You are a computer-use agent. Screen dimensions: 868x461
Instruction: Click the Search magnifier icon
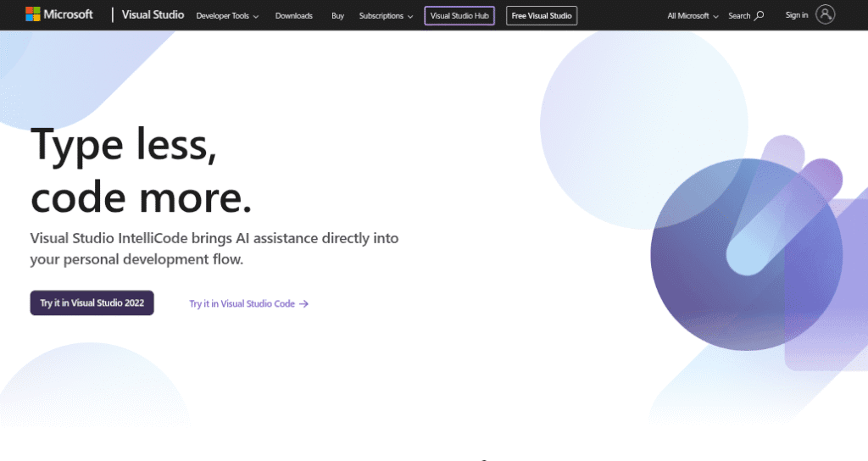pyautogui.click(x=759, y=15)
